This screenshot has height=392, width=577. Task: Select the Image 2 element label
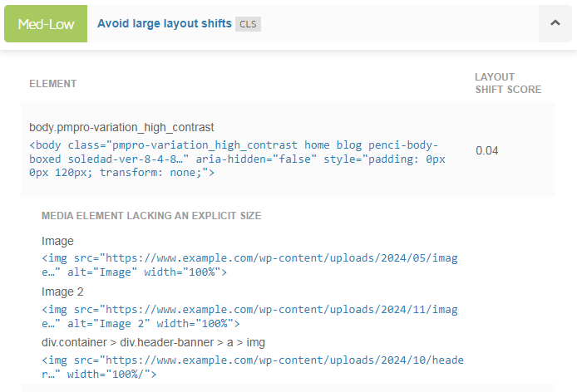(x=62, y=292)
